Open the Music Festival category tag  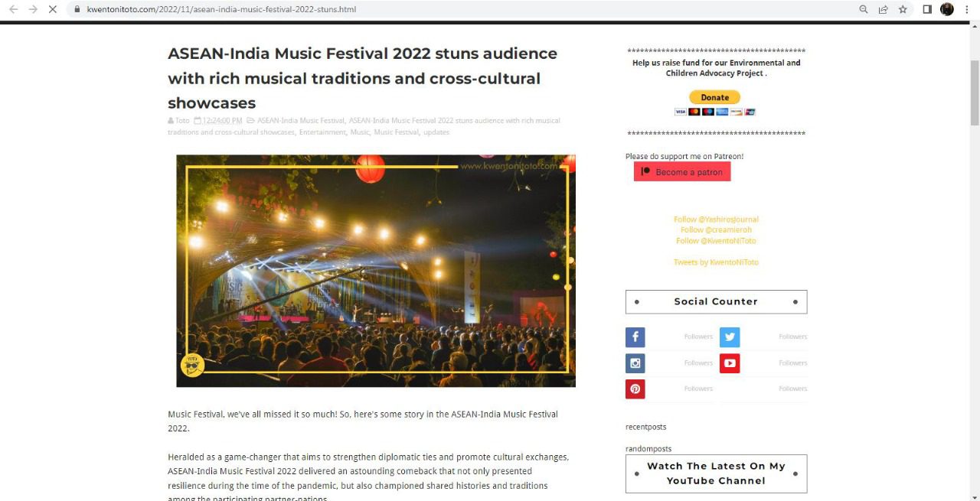click(x=396, y=132)
